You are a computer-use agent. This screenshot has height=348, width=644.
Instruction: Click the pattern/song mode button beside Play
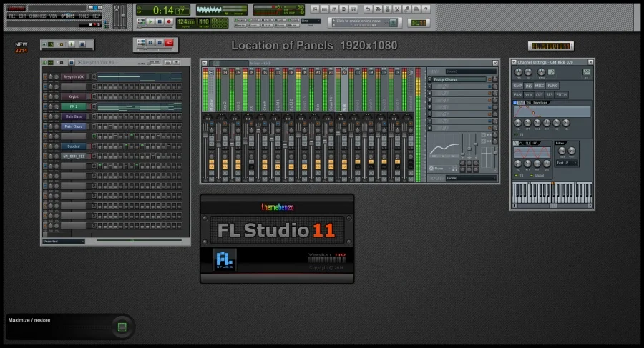click(141, 20)
